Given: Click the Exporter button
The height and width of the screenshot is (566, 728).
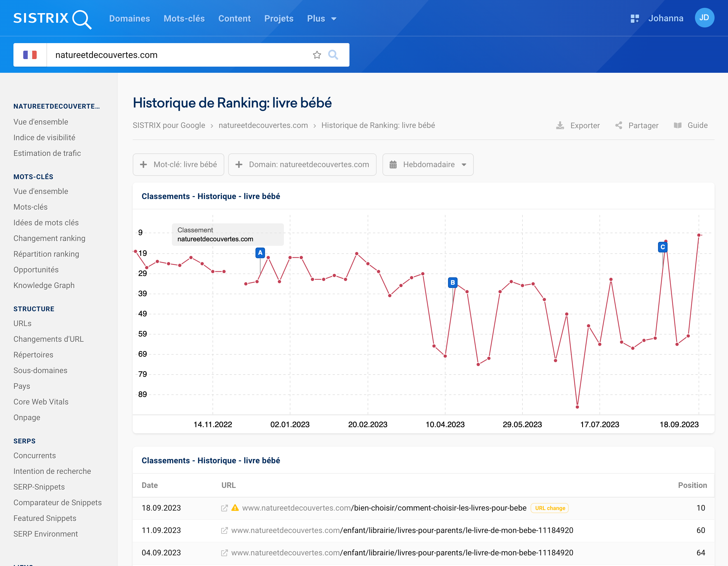Looking at the screenshot, I should (578, 125).
